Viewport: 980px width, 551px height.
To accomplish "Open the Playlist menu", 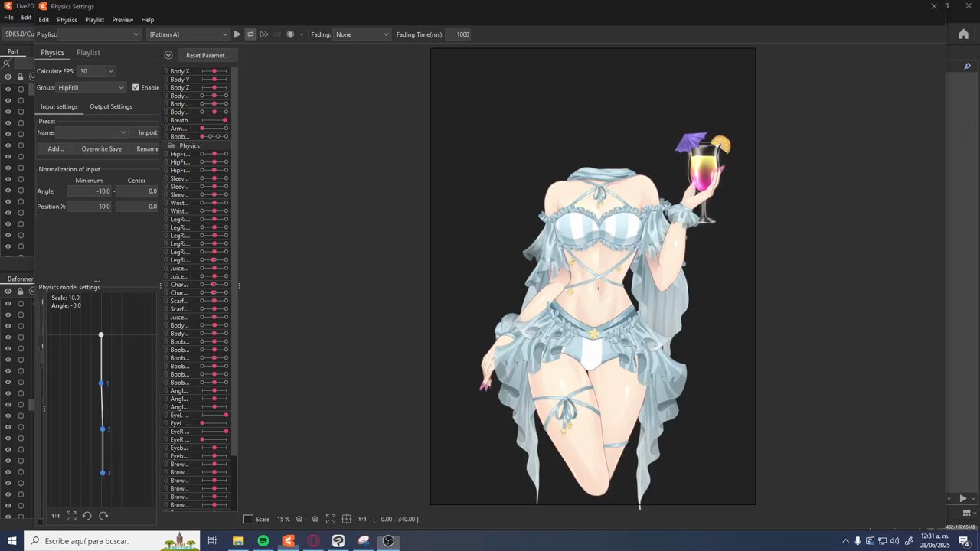I will pyautogui.click(x=95, y=20).
